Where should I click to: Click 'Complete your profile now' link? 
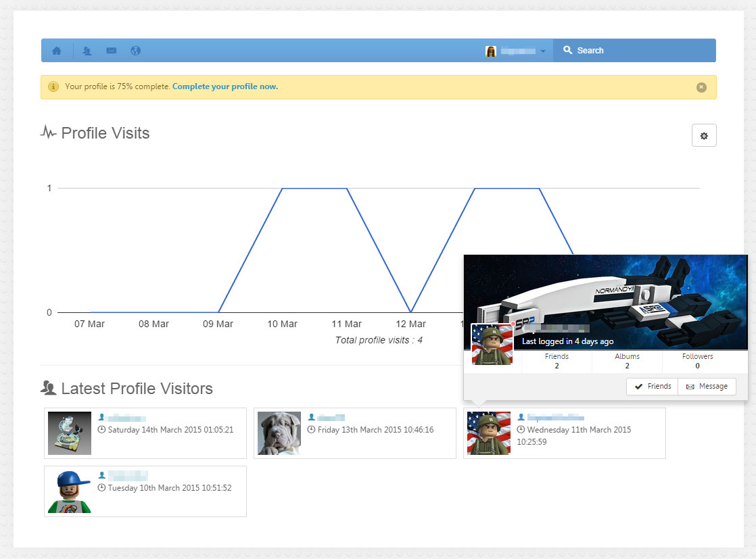pyautogui.click(x=225, y=87)
